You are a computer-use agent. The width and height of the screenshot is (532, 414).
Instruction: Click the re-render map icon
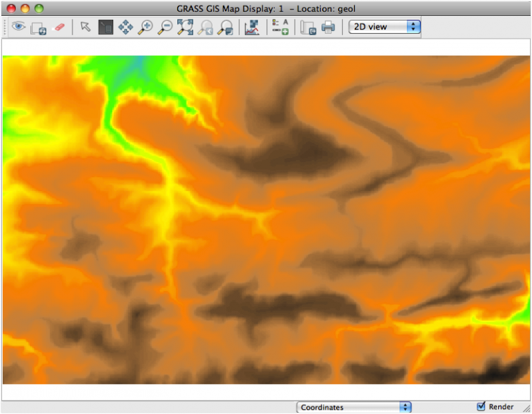pyautogui.click(x=38, y=28)
